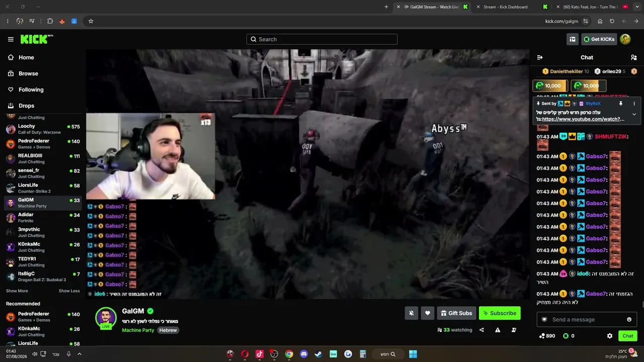Open the KICKs balance showing 0

(x=569, y=336)
